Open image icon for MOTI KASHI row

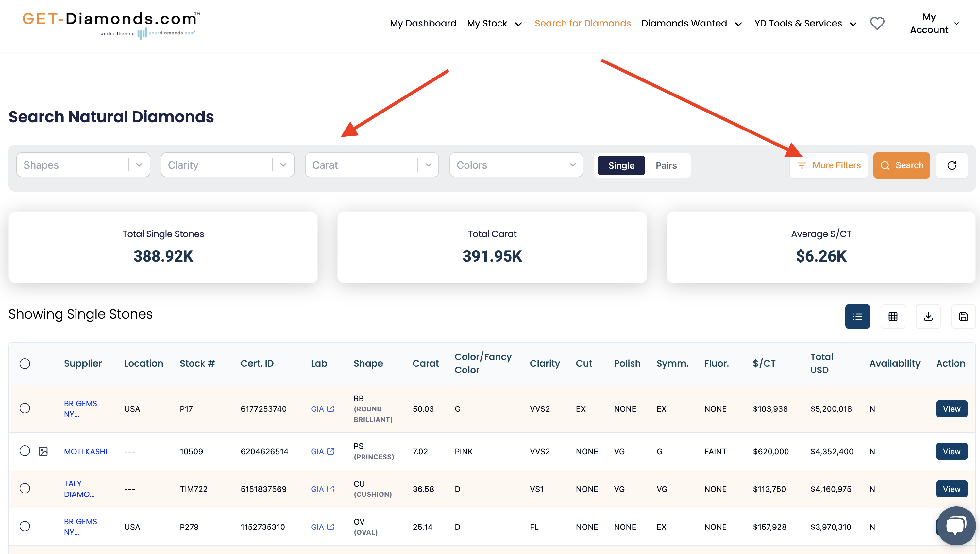[43, 451]
